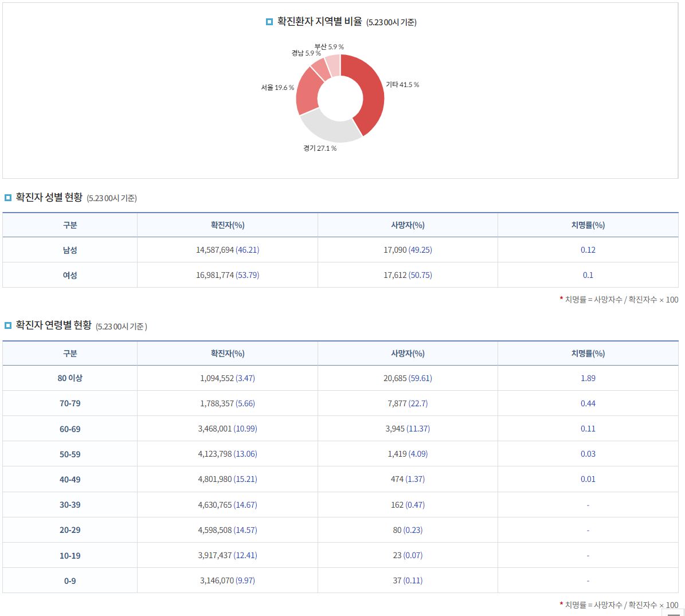Image resolution: width=685 pixels, height=616 pixels.
Task: Click the '14,587,694 (46.21)' cell
Action: [x=228, y=250]
